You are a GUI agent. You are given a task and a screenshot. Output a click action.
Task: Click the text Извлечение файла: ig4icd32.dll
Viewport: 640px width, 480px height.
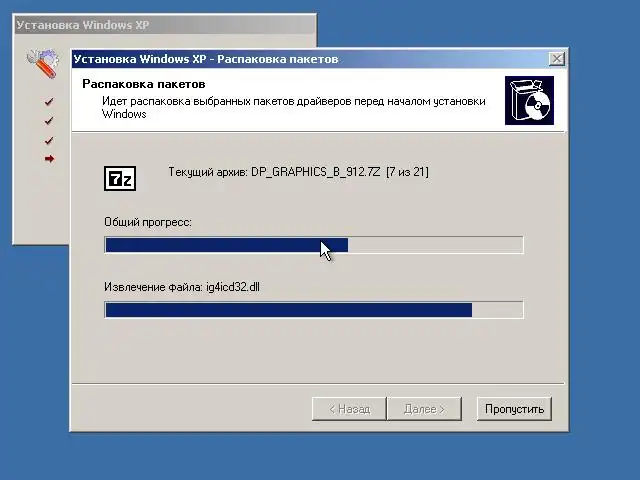(182, 287)
